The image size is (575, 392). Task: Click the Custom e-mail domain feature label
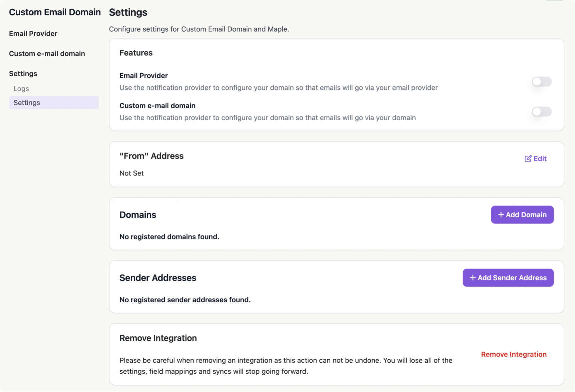coord(157,106)
